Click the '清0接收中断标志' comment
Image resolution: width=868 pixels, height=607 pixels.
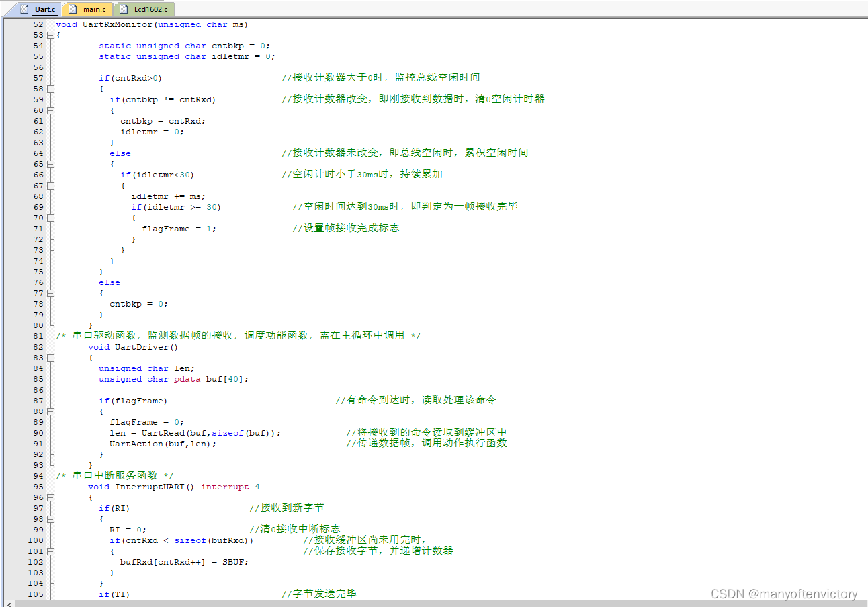(x=295, y=529)
